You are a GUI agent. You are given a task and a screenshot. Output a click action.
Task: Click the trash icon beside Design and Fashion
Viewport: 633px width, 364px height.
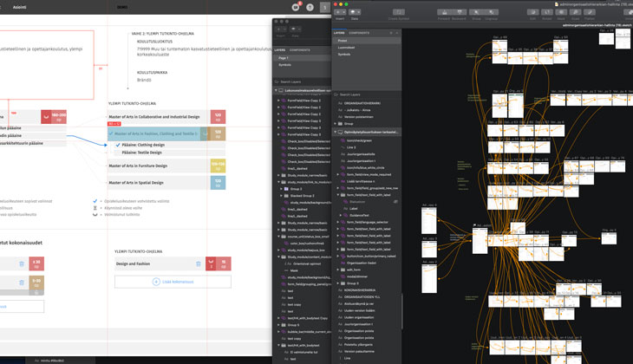point(199,264)
